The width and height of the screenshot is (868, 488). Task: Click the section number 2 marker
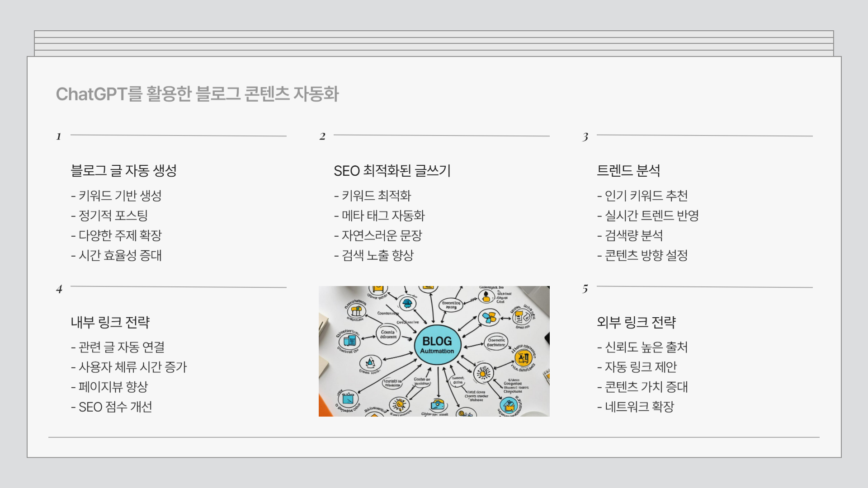tap(322, 136)
